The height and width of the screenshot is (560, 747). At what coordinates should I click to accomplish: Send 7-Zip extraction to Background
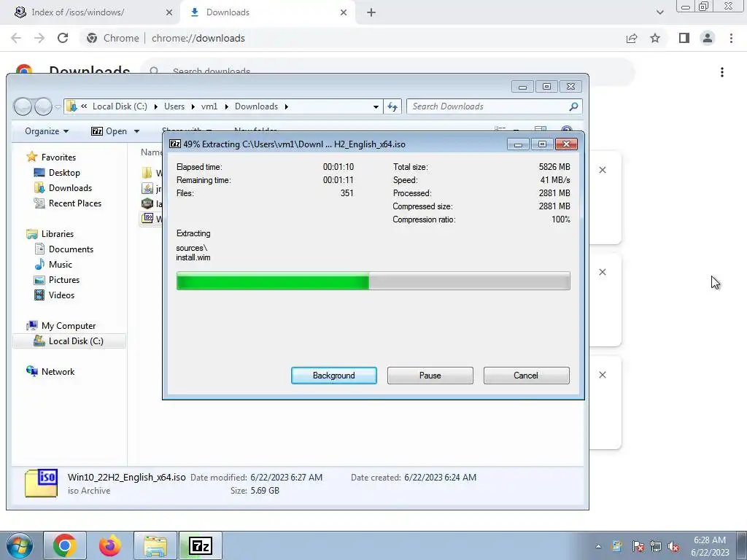(333, 376)
